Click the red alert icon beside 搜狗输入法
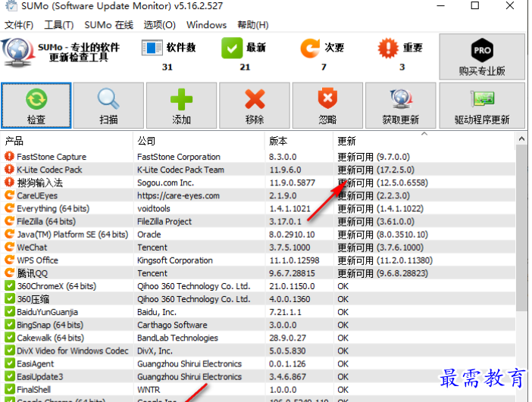 (x=9, y=182)
